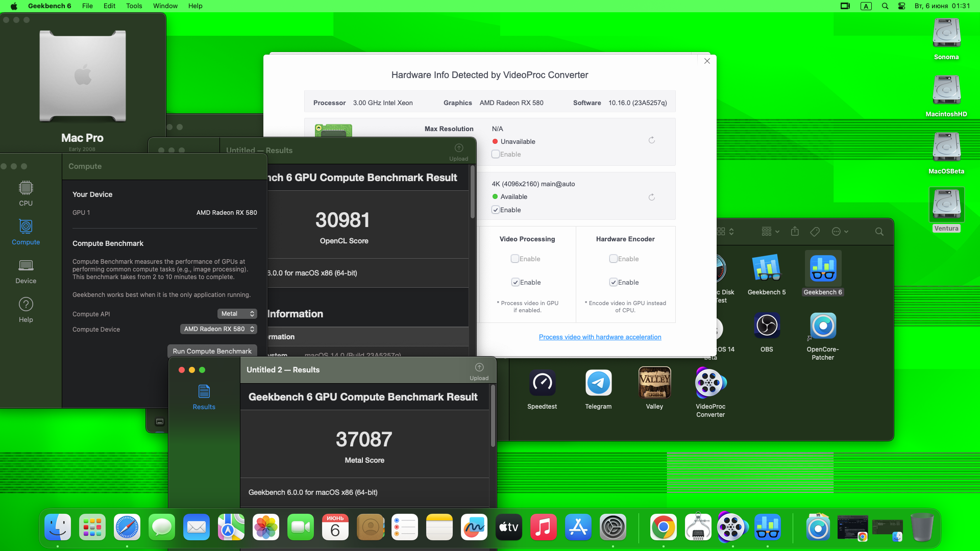Open Telegram in Finder window
The image size is (980, 551).
point(598,389)
